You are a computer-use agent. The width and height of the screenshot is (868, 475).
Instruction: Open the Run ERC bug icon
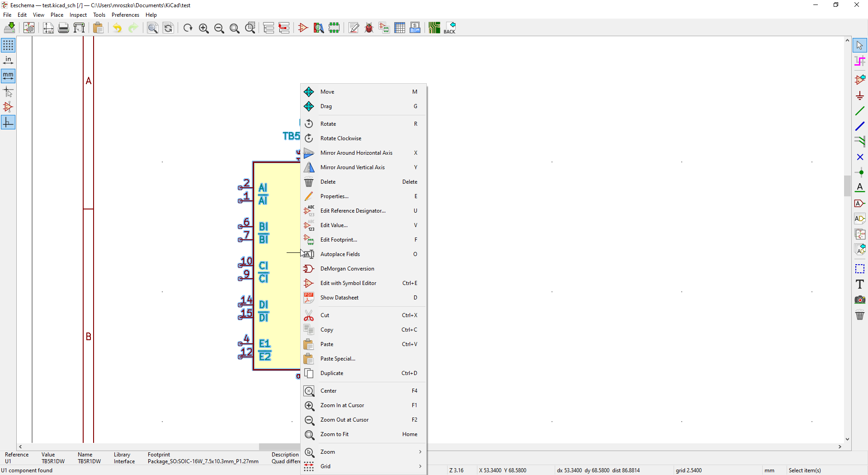[x=369, y=28]
